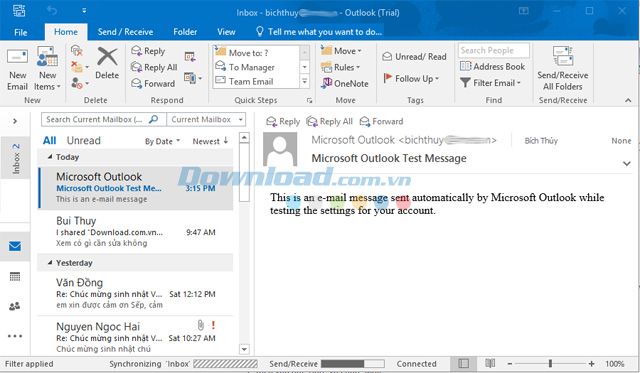Go to Mail view
This screenshot has width=640, height=373.
[x=15, y=246]
